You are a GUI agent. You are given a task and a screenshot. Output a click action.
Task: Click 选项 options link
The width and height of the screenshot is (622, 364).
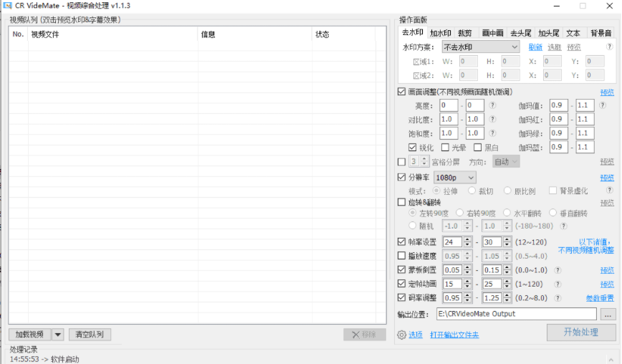pyautogui.click(x=416, y=335)
